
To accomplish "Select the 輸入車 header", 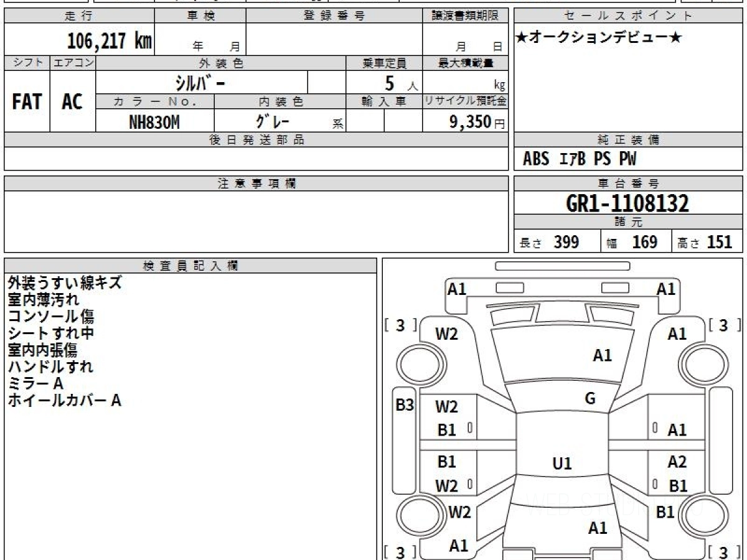I will pos(383,101).
